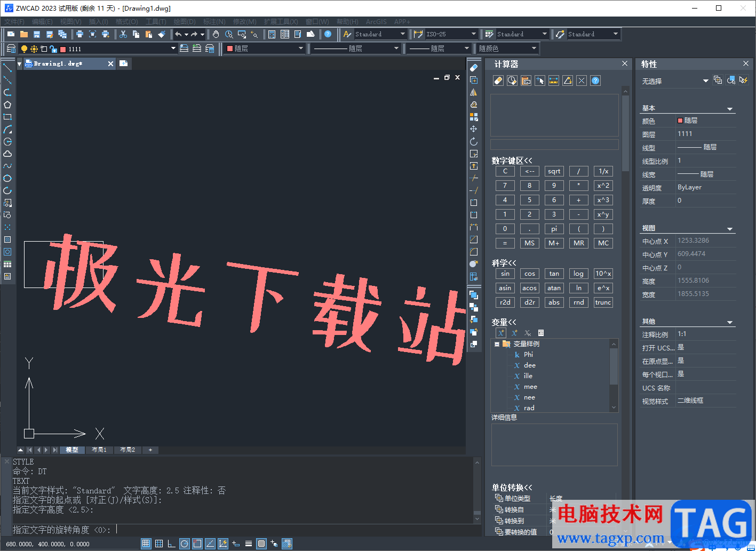Click the MS memory store button
The width and height of the screenshot is (756, 551).
click(530, 243)
